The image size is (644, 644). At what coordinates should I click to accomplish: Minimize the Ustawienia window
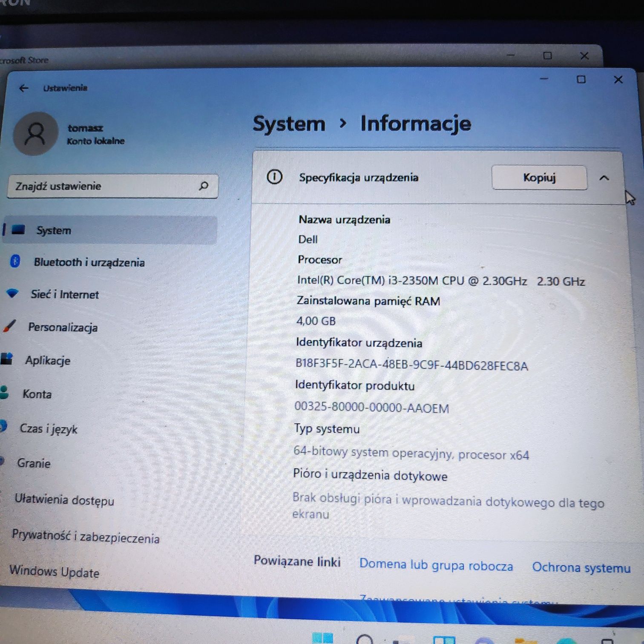(544, 79)
